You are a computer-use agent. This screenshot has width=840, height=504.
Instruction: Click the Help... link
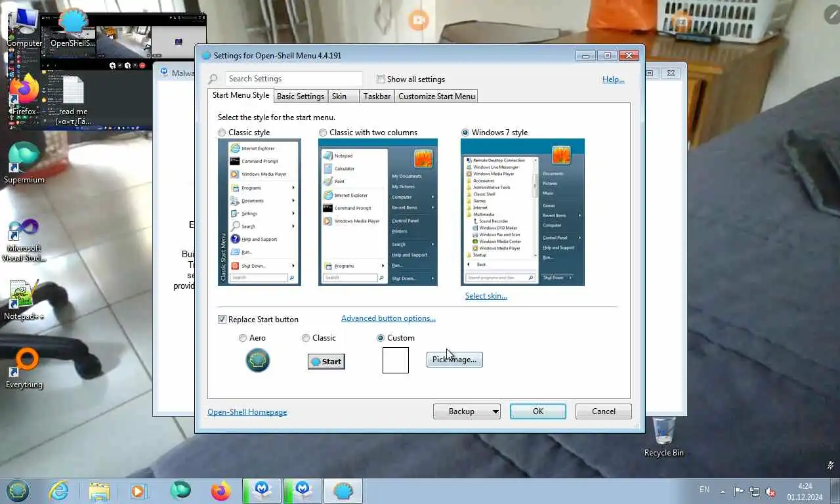pyautogui.click(x=614, y=79)
